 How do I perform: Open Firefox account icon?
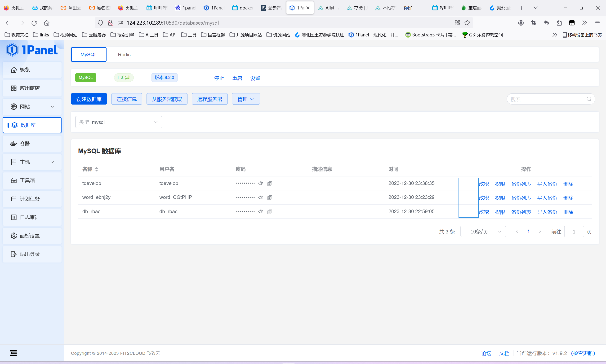[521, 23]
